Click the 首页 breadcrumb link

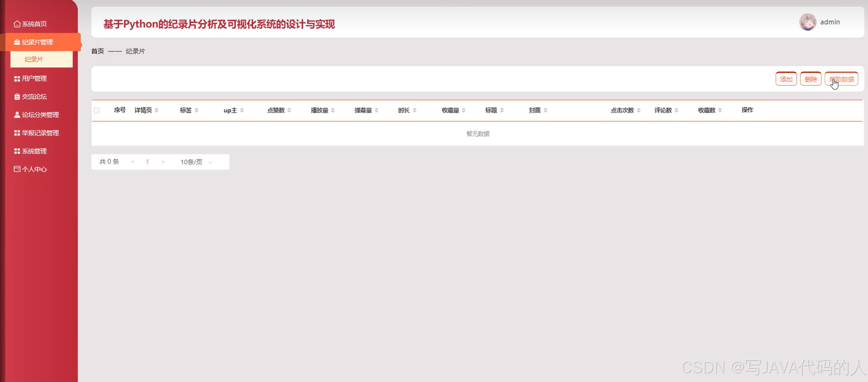coord(98,51)
